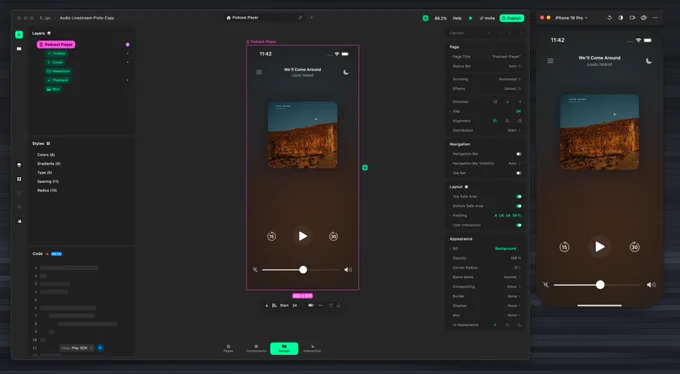This screenshot has height=374, width=680.
Task: Select the vertical direction arrow (green)
Action: 507,102
